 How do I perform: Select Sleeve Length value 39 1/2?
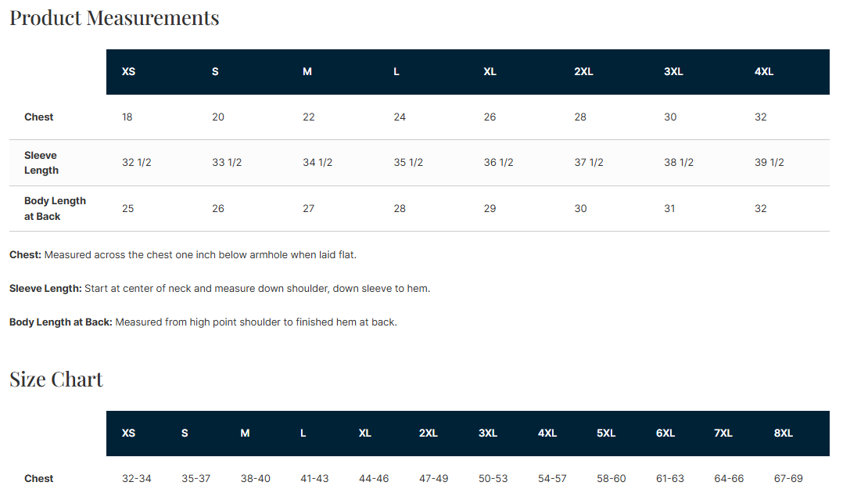click(769, 162)
